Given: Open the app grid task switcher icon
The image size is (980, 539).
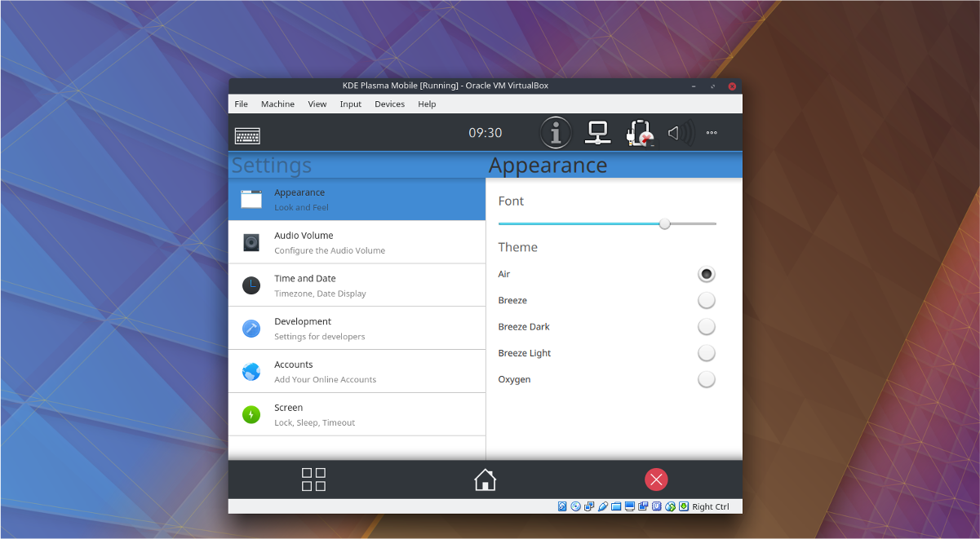Looking at the screenshot, I should [x=313, y=479].
